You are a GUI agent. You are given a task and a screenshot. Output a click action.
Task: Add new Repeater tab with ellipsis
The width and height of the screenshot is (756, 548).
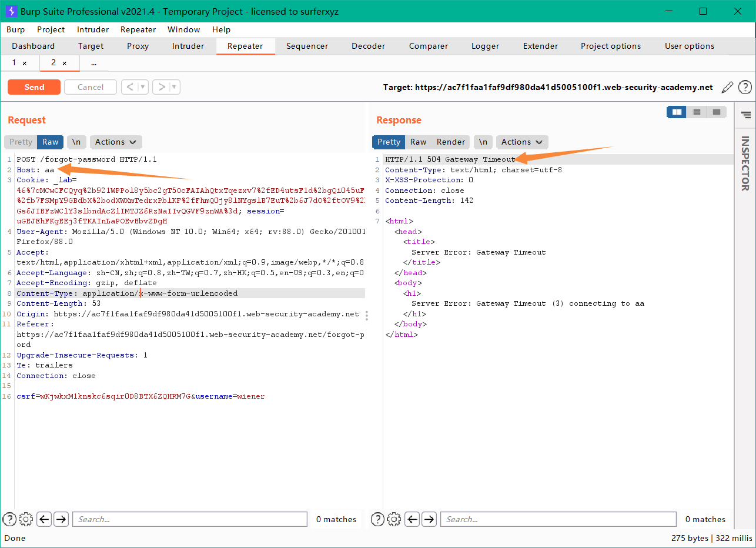coord(93,63)
